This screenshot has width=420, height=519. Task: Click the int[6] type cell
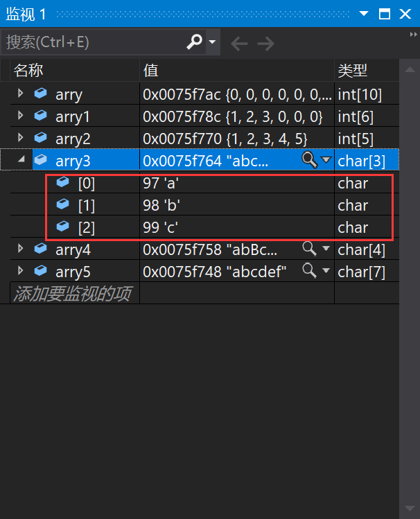(356, 117)
